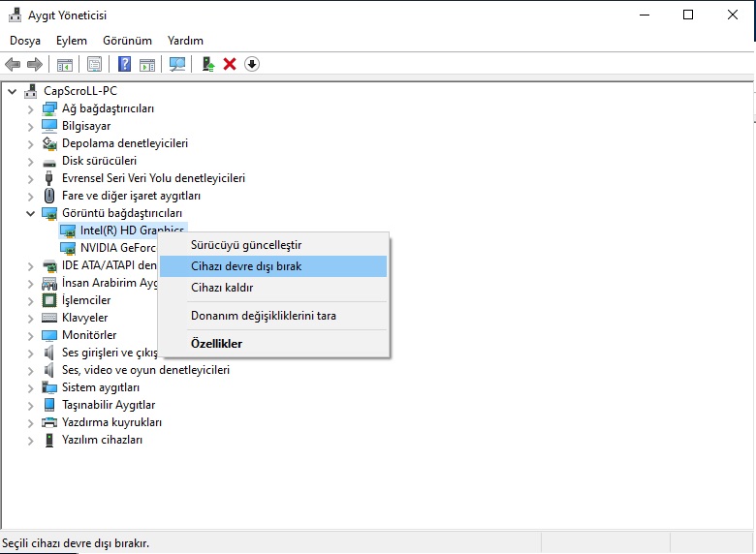Select Ses, video ve oyun denetleyicileri
The width and height of the screenshot is (756, 554).
[145, 370]
